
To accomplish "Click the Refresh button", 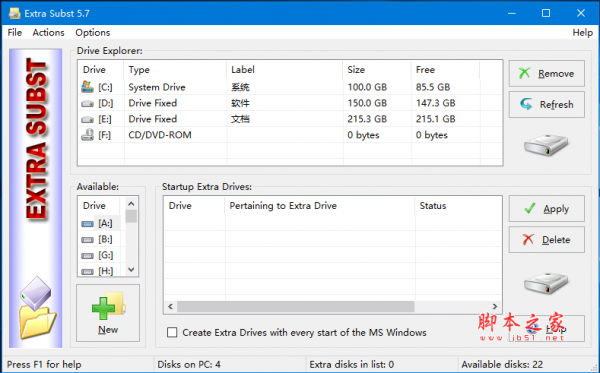I will click(x=546, y=104).
